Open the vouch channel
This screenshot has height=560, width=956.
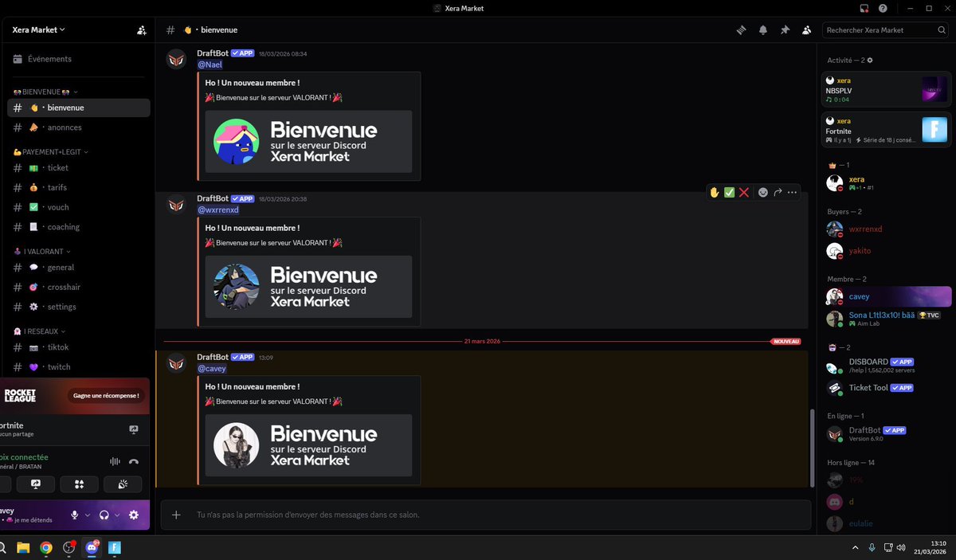[x=78, y=207]
